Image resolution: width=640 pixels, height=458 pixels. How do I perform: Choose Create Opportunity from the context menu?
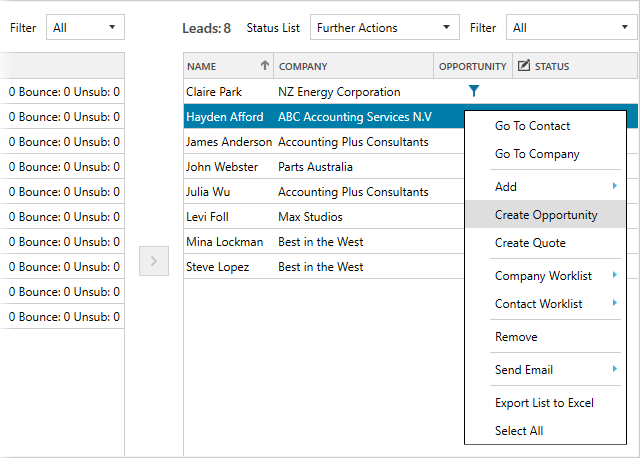pos(546,215)
